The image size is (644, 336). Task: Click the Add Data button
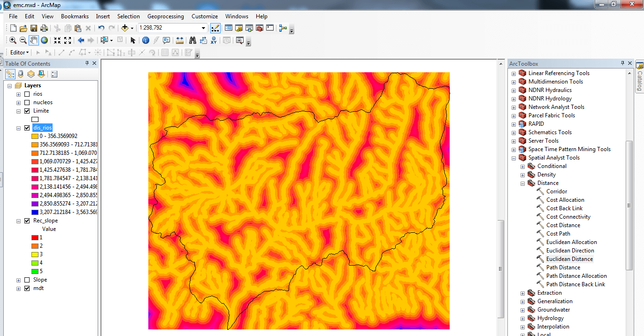[125, 28]
